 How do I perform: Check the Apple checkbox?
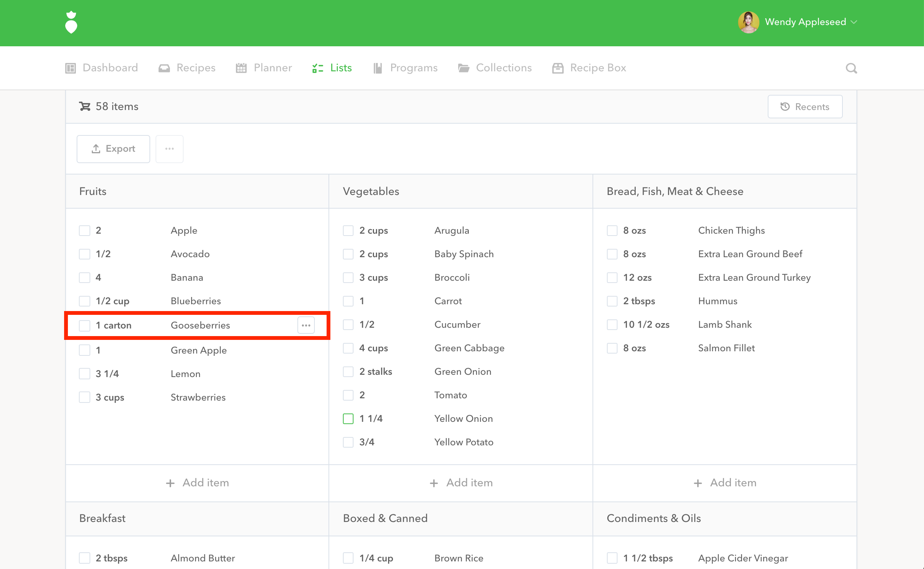[x=85, y=230]
